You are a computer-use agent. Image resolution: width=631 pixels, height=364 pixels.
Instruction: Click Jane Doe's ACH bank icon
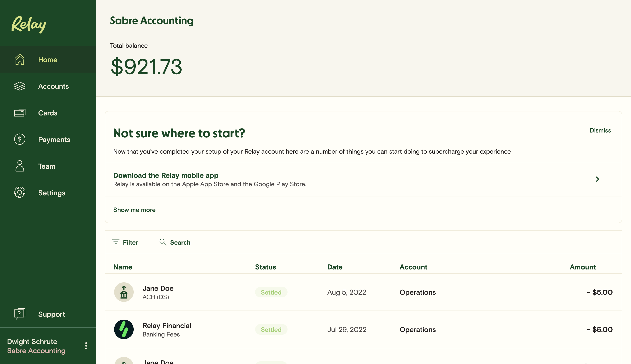click(x=123, y=292)
